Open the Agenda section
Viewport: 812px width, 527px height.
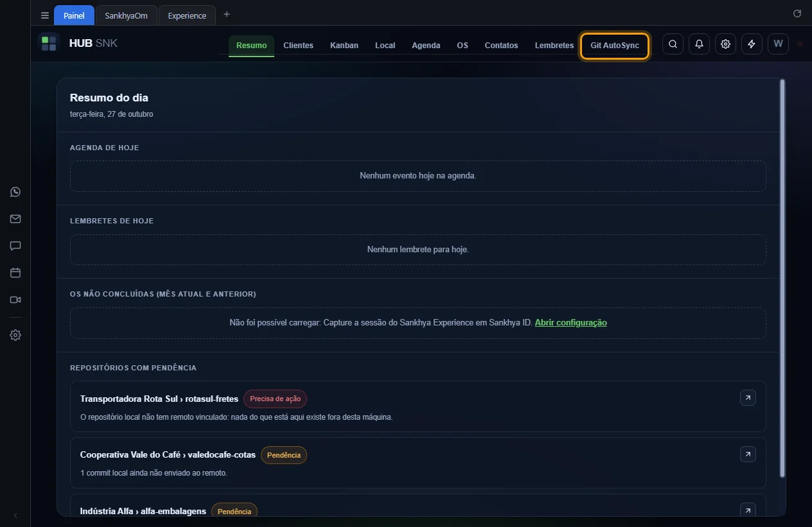click(x=426, y=45)
